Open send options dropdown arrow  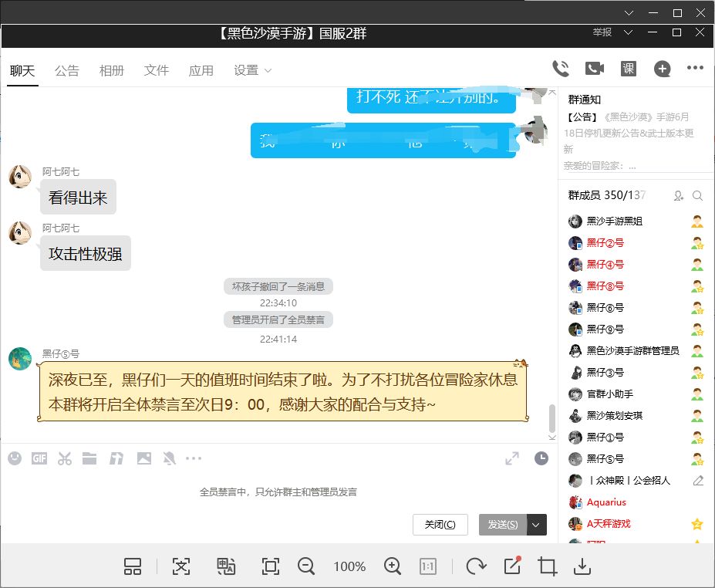pyautogui.click(x=536, y=525)
